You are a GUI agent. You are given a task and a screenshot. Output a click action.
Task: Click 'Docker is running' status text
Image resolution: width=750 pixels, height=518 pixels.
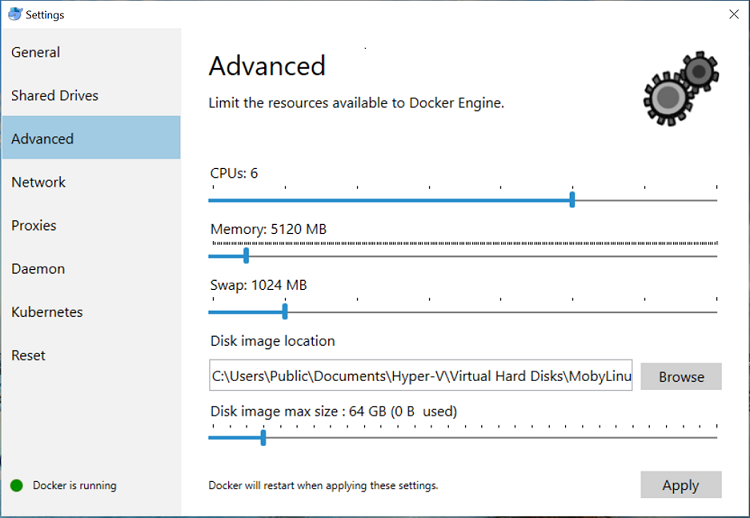75,485
